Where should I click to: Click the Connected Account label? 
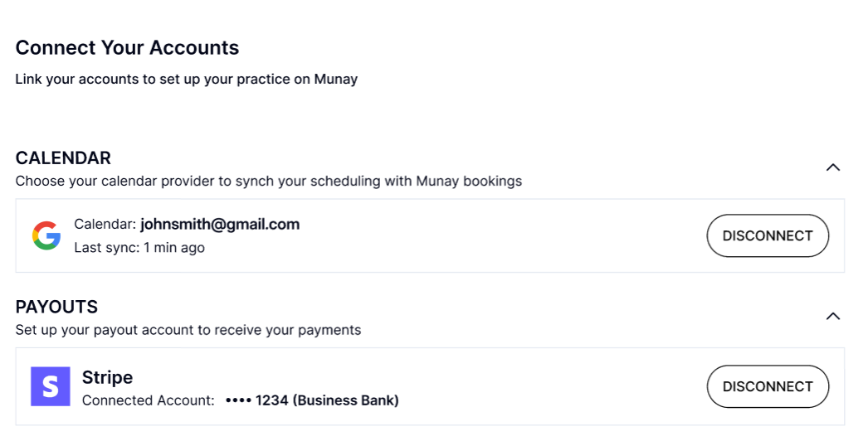149,400
